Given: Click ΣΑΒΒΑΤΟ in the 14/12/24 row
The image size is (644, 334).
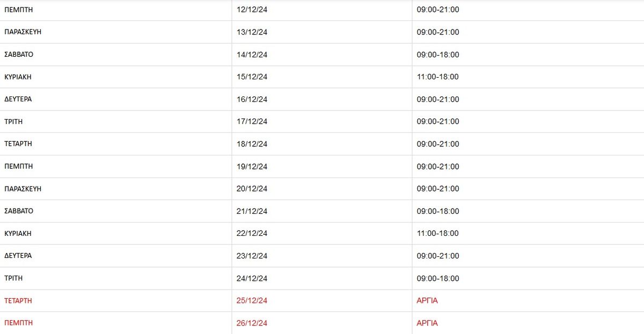Looking at the screenshot, I should [19, 55].
